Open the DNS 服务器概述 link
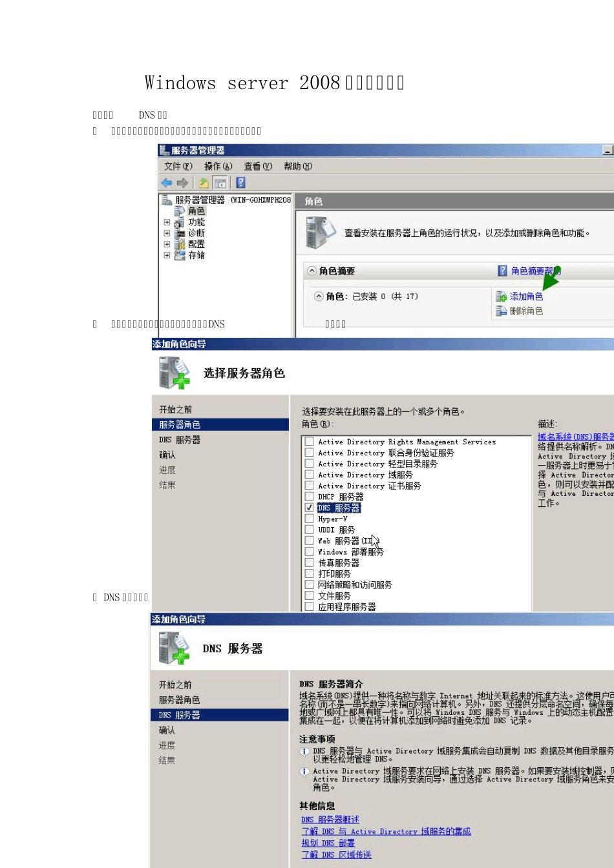Screen dimensions: 614x868 click(330, 820)
